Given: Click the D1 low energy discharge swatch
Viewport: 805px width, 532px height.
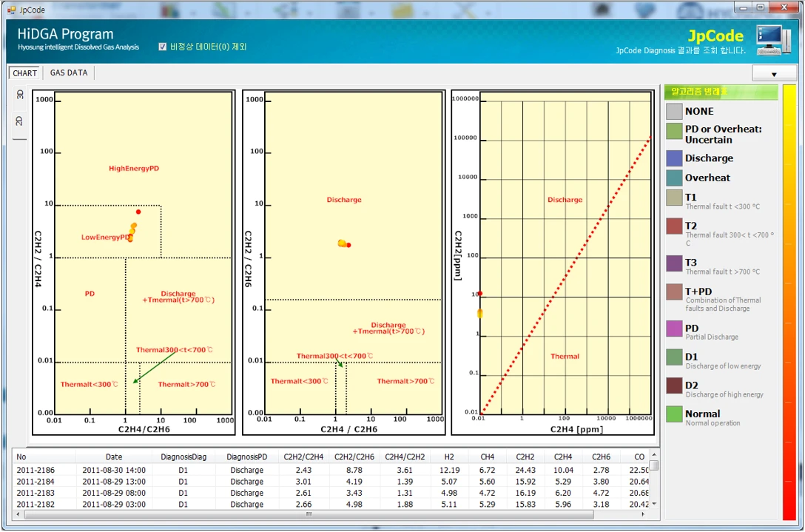Looking at the screenshot, I should (x=674, y=357).
